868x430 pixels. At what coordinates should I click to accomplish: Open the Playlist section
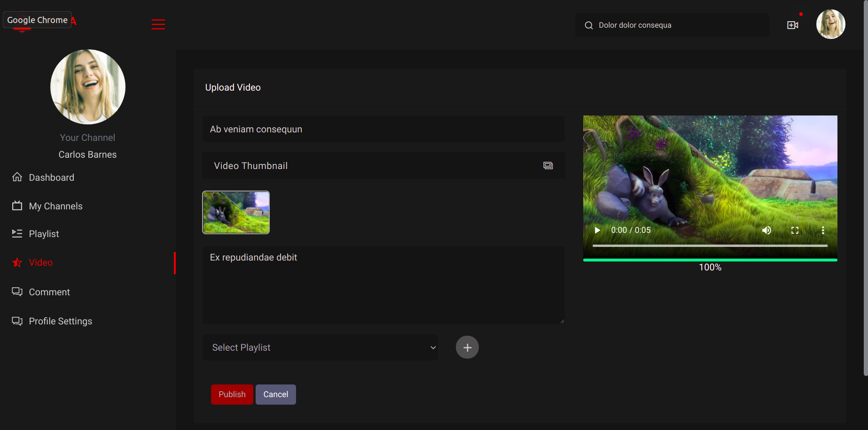point(44,234)
